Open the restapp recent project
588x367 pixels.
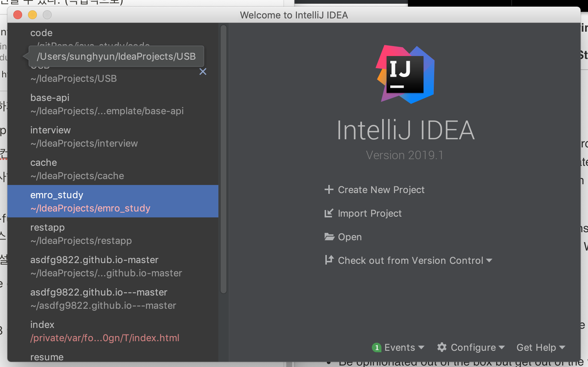[x=113, y=234]
